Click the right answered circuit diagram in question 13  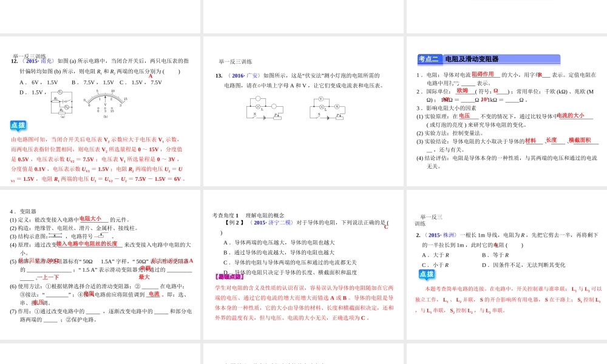coord(327,108)
